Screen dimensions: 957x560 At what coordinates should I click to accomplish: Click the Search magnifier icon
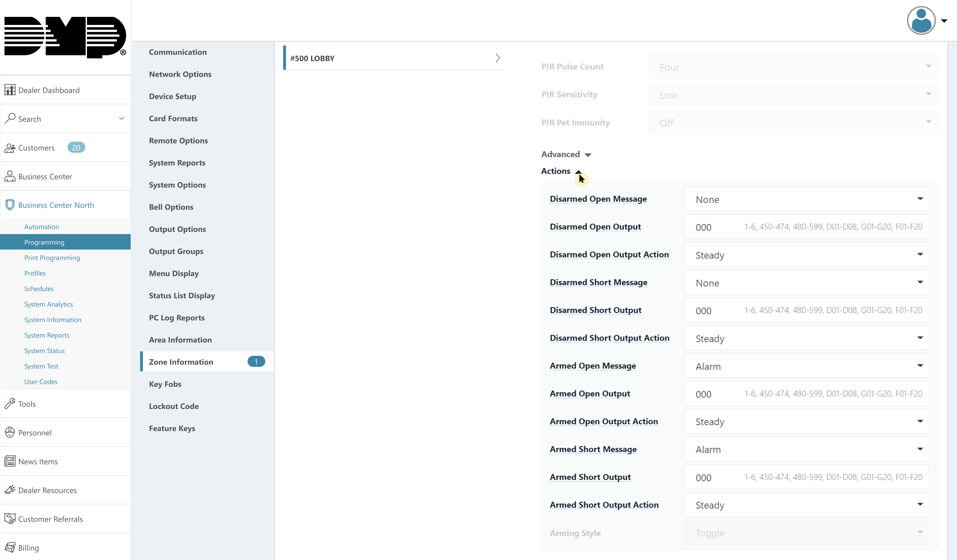point(10,118)
